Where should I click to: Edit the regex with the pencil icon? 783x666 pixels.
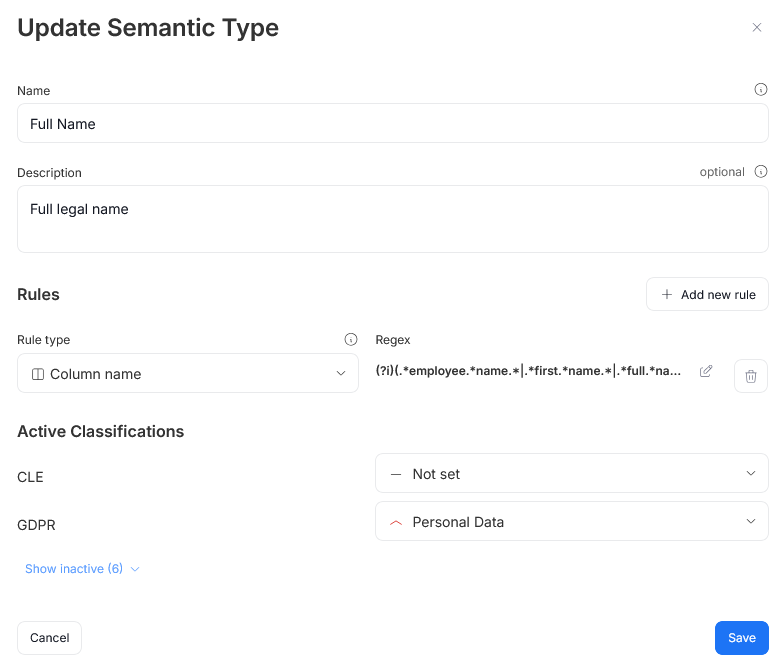tap(706, 371)
